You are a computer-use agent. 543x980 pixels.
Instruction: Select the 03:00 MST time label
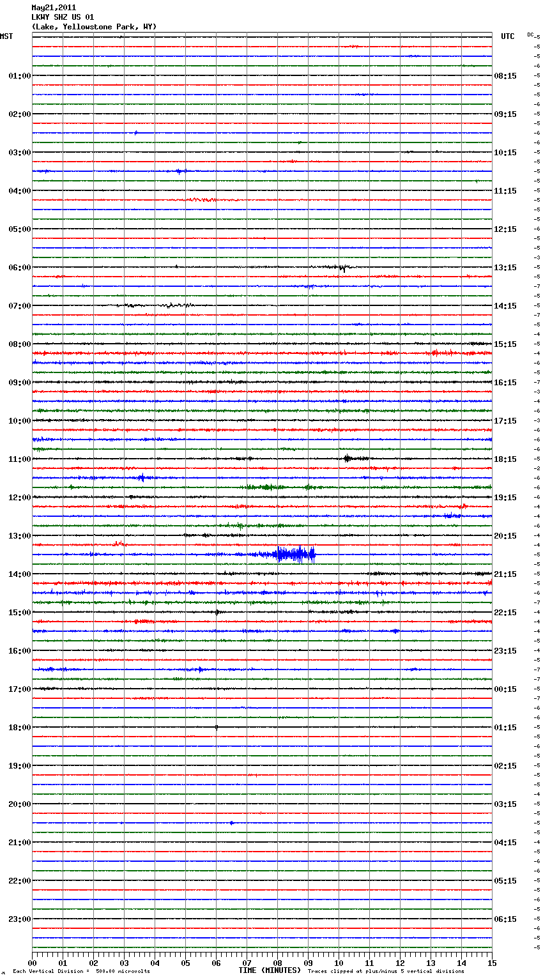[19, 153]
